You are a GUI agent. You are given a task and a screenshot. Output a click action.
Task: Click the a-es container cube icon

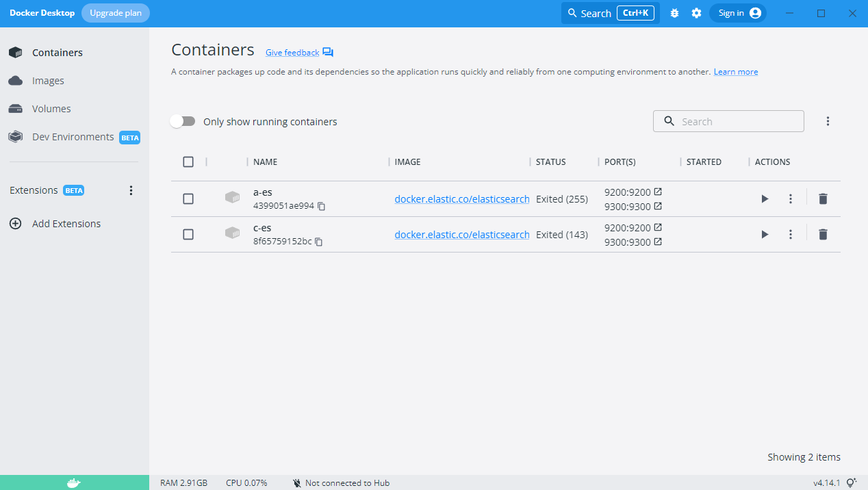(x=233, y=198)
